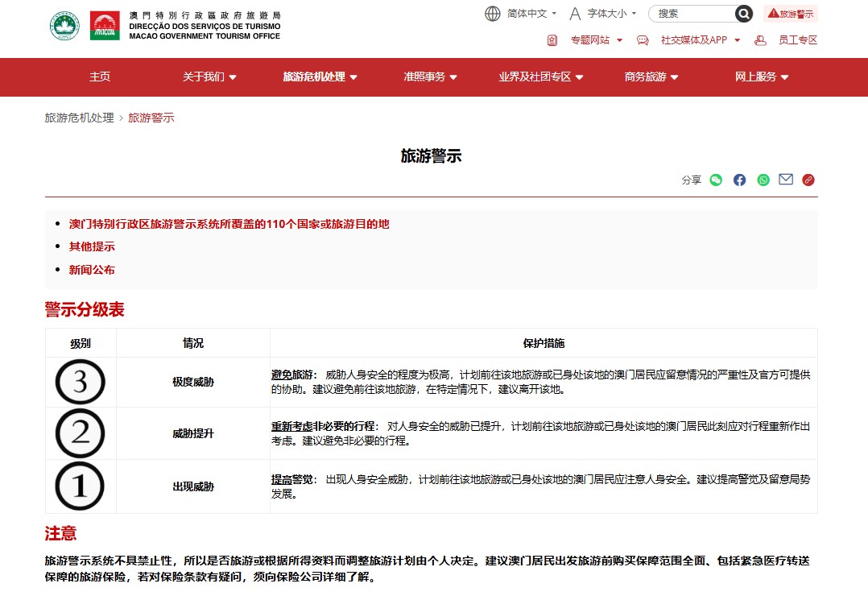The width and height of the screenshot is (868, 596).
Task: Click the globe language icon
Action: click(493, 14)
